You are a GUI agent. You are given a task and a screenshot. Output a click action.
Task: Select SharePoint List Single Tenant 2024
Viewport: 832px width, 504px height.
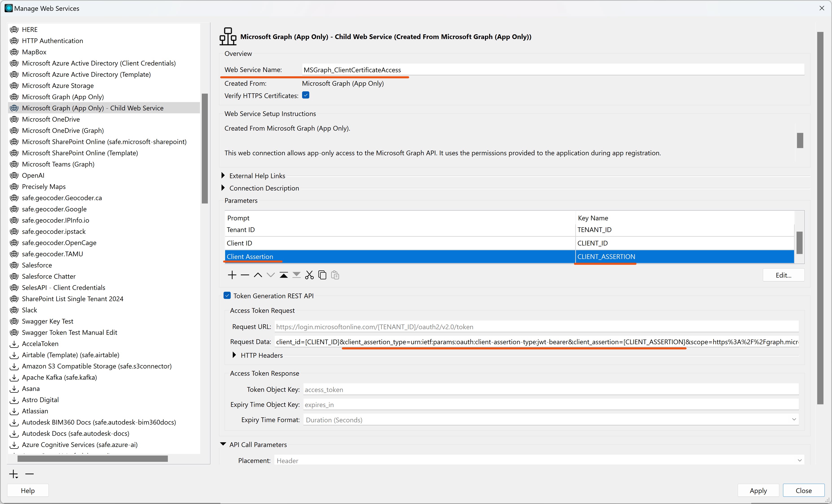pyautogui.click(x=72, y=299)
